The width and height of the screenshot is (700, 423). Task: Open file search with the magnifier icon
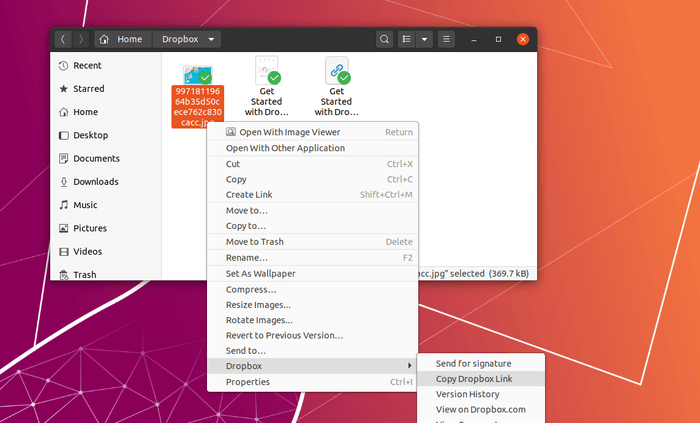384,39
